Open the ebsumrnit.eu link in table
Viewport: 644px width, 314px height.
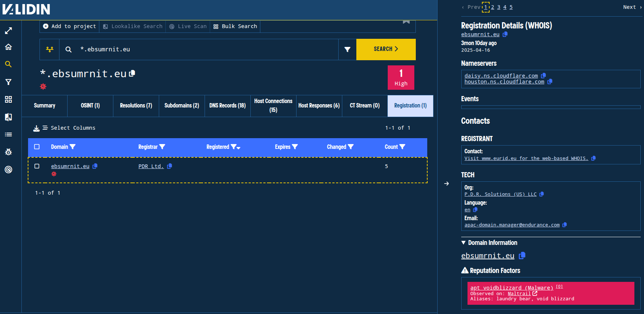tap(70, 166)
